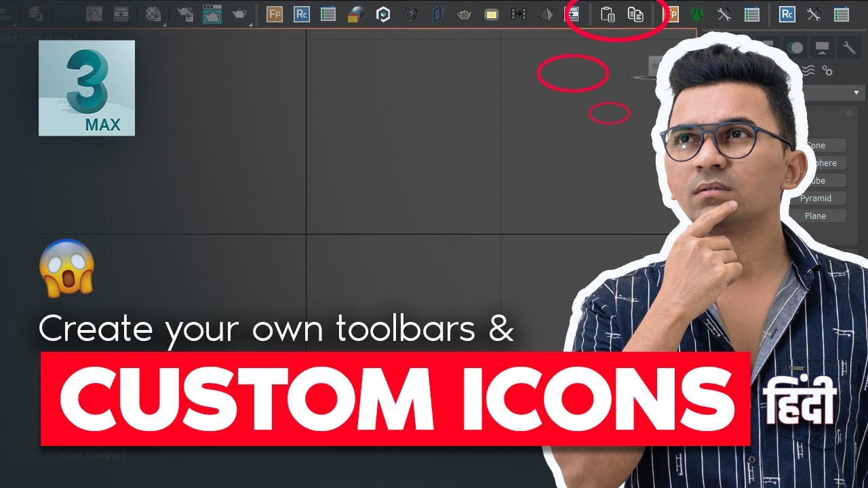Click the green tree toolbar icon
The image size is (868, 488).
[697, 14]
